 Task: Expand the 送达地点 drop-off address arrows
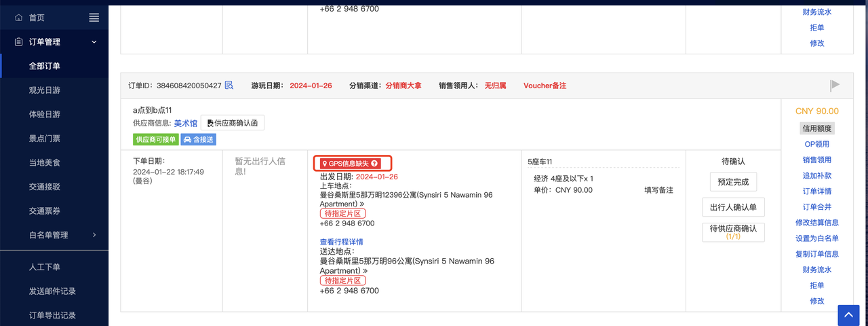click(x=366, y=271)
